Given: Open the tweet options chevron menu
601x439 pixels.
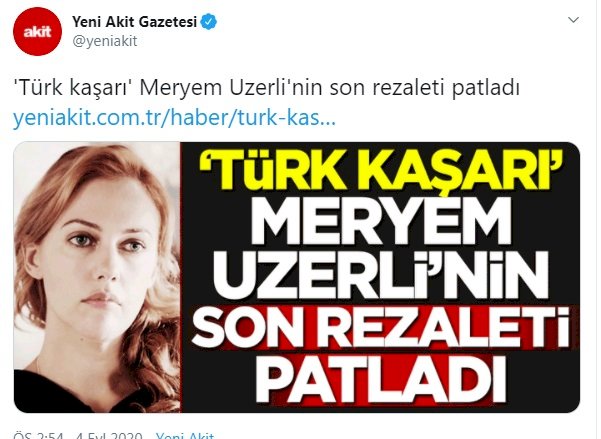Looking at the screenshot, I should [x=573, y=20].
